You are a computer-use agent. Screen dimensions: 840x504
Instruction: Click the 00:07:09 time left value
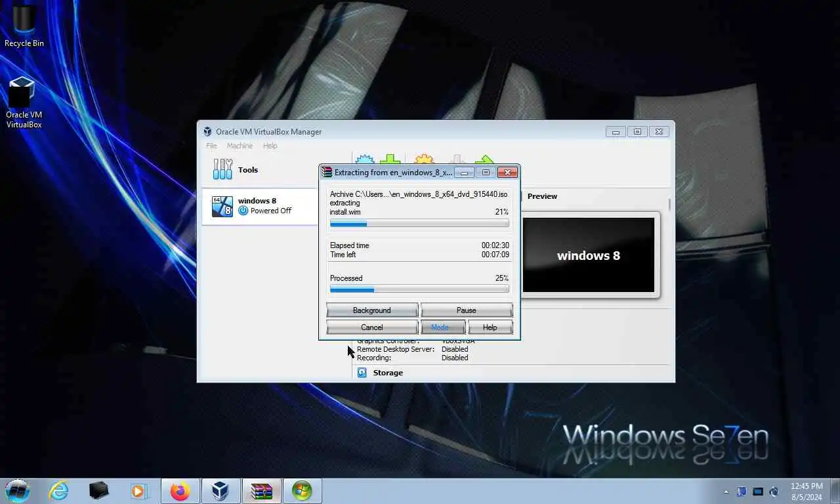pyautogui.click(x=495, y=255)
